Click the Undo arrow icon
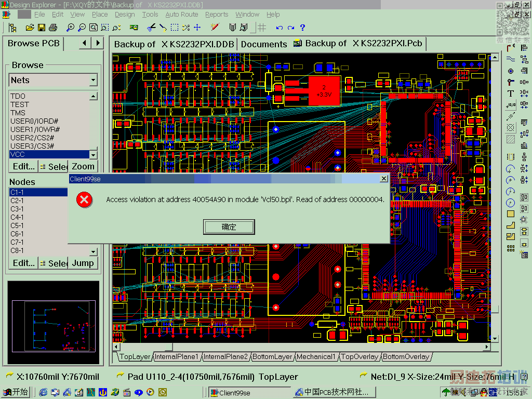This screenshot has height=399, width=532. click(x=279, y=28)
